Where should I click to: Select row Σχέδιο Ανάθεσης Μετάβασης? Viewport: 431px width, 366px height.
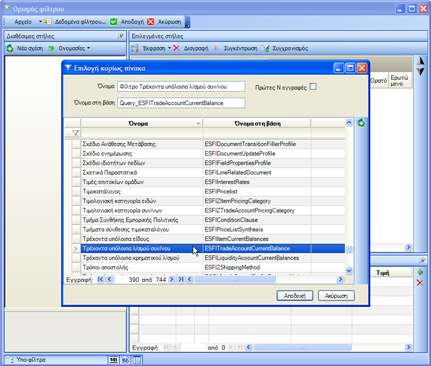(x=208, y=144)
